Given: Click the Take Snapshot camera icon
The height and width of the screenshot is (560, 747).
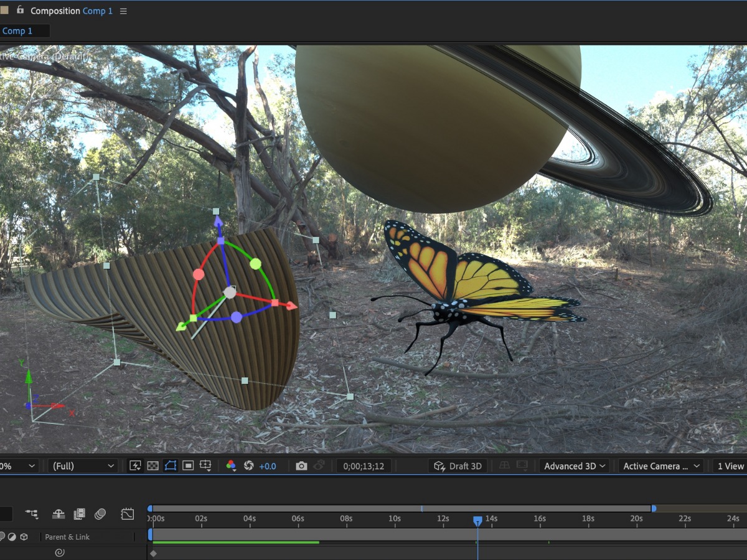Looking at the screenshot, I should pyautogui.click(x=301, y=466).
